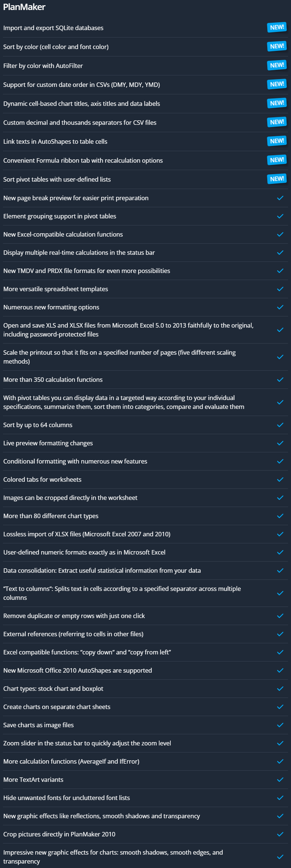Click Zoom slider in the status bar text
The height and width of the screenshot is (868, 291).
87,743
